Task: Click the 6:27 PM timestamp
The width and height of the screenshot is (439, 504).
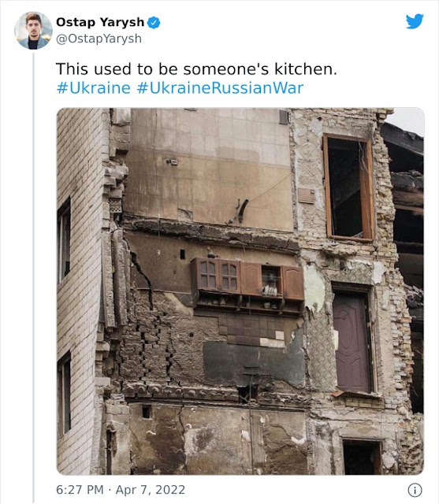Action: [80, 490]
